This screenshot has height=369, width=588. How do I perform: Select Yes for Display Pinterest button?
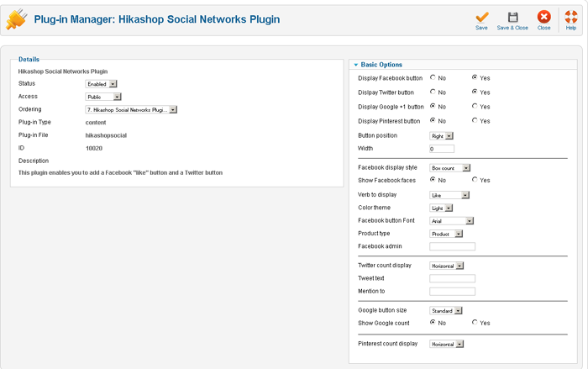475,121
